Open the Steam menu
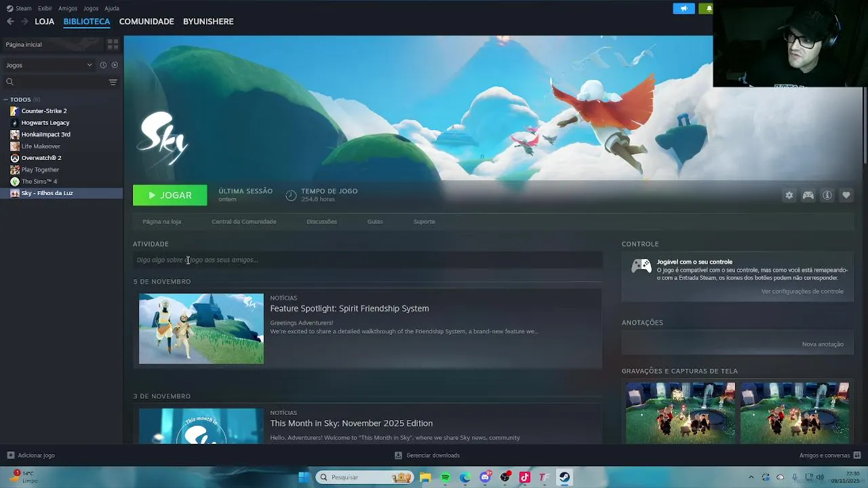Screen dimensions: 868x488 pos(19,8)
